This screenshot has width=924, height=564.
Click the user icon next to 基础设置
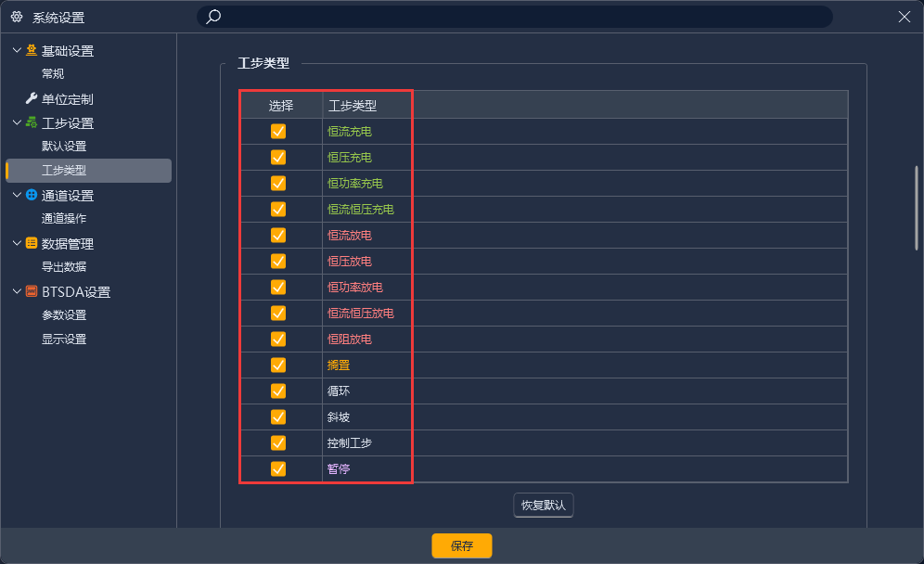pos(30,50)
